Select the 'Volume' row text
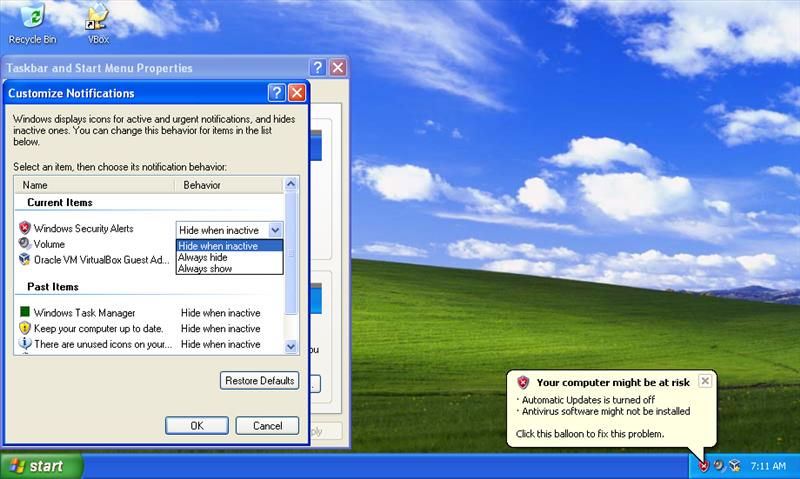This screenshot has height=479, width=800. click(x=49, y=244)
